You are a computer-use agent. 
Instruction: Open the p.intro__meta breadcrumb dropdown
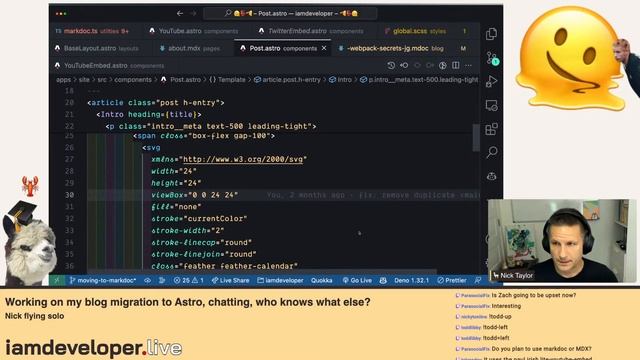click(x=419, y=80)
